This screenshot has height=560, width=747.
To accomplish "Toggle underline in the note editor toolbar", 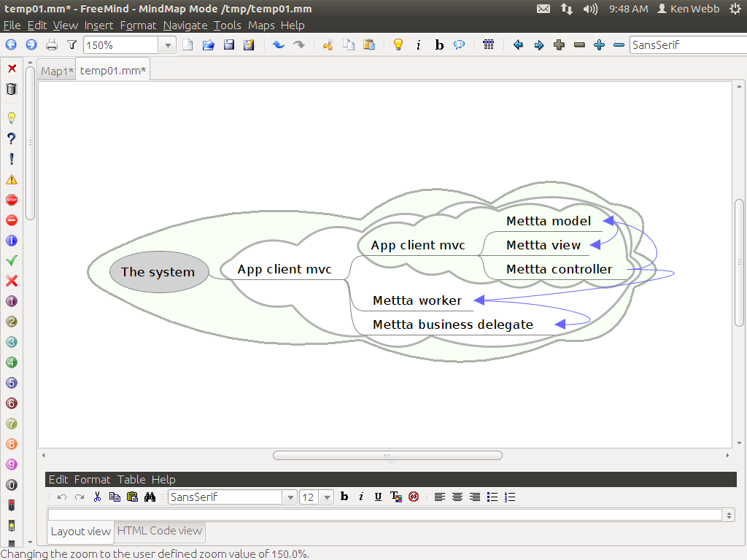I will tap(378, 497).
